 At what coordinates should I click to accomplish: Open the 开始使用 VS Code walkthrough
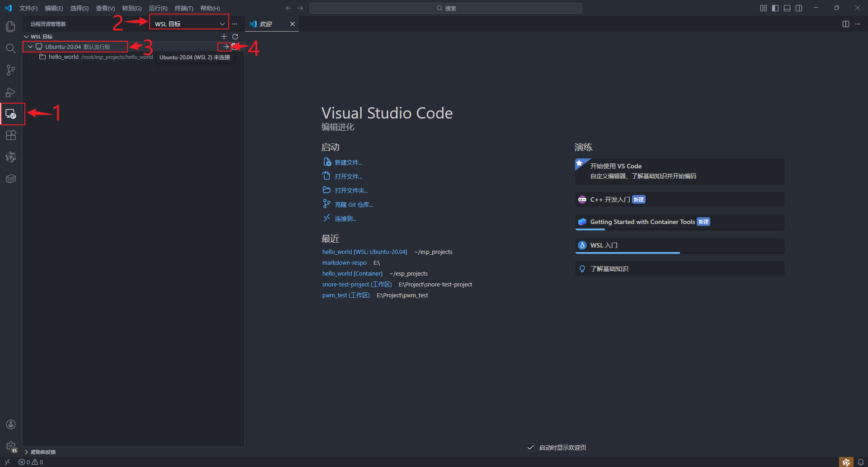pos(679,171)
